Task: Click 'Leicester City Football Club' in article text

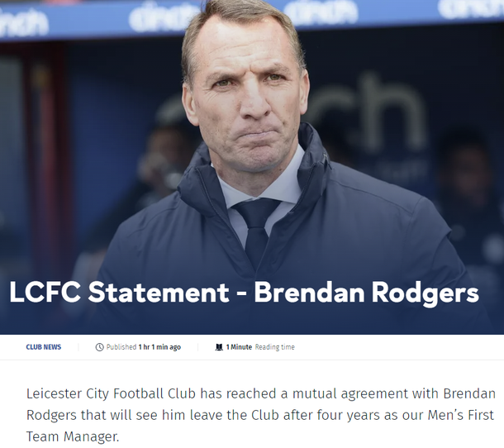Action: pos(111,393)
